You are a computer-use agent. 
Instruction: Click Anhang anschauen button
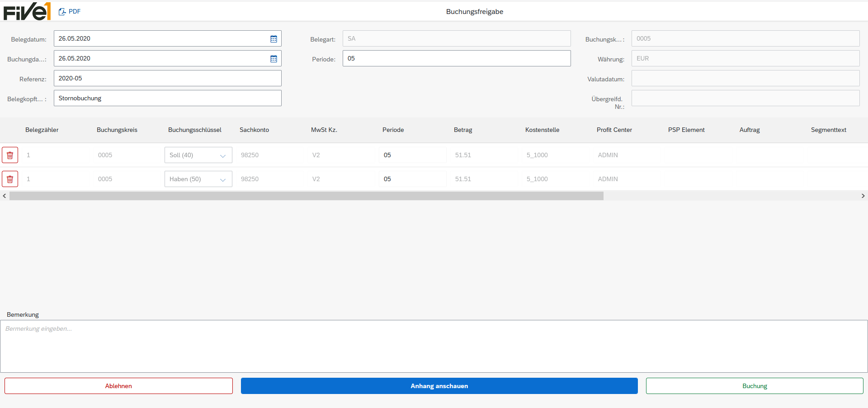pos(439,386)
